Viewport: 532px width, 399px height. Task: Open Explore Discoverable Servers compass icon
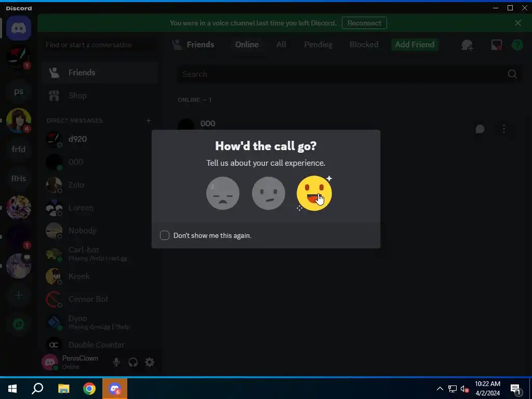(19, 324)
